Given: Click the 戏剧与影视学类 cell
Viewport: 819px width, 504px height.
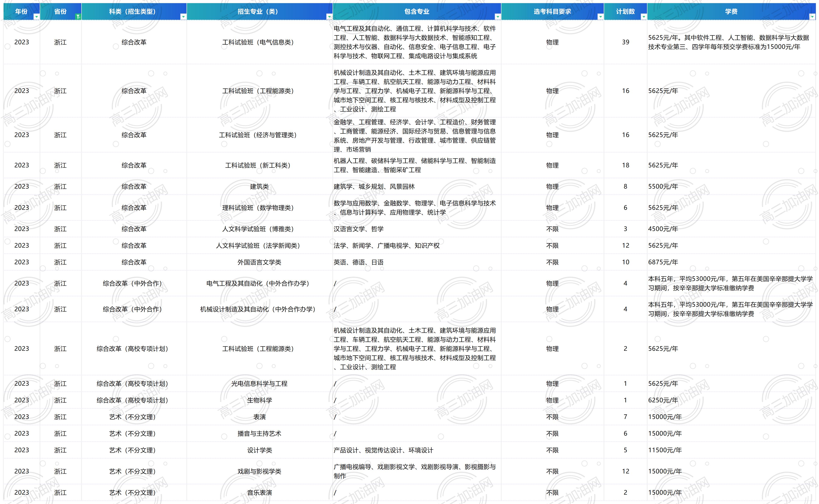Looking at the screenshot, I should click(x=260, y=471).
